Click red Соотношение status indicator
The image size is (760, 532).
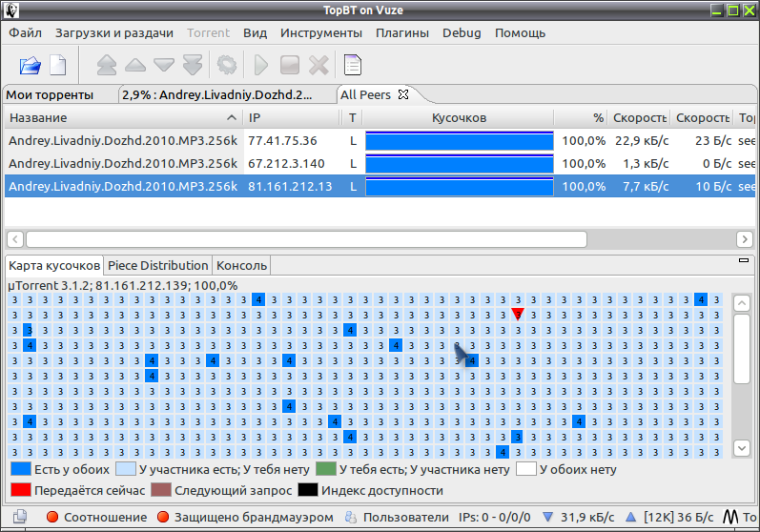52,517
